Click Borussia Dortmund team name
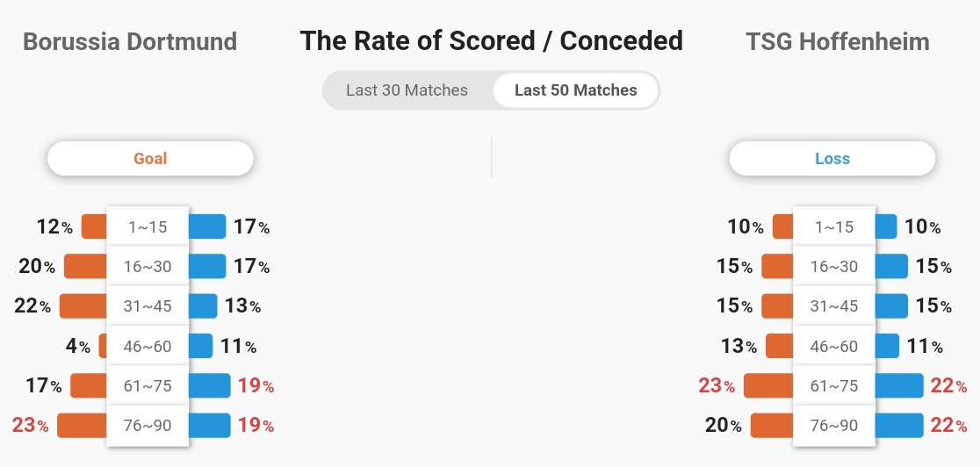The width and height of the screenshot is (980, 467). [x=130, y=42]
